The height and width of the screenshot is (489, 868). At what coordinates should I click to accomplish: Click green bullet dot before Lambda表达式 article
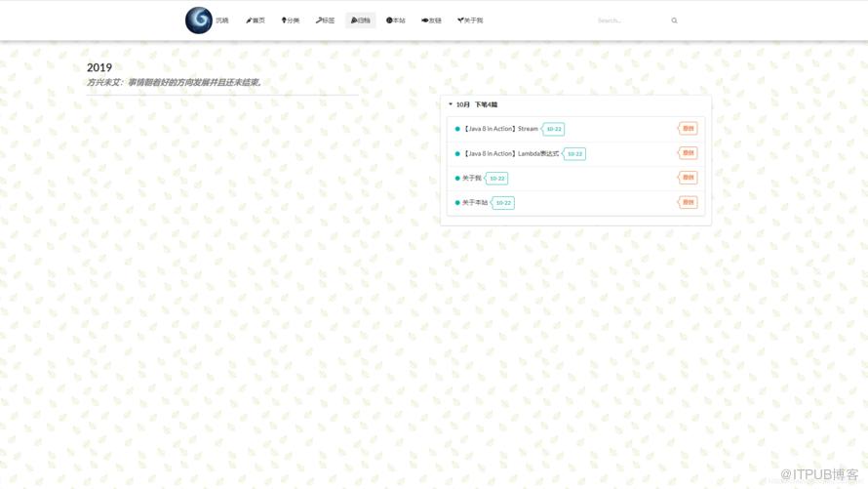coord(457,154)
